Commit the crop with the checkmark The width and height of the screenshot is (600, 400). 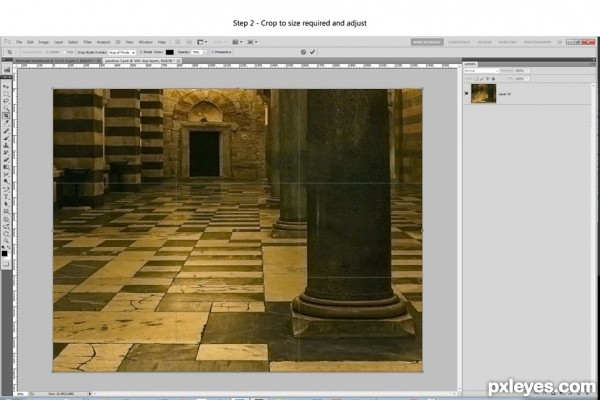pyautogui.click(x=312, y=52)
